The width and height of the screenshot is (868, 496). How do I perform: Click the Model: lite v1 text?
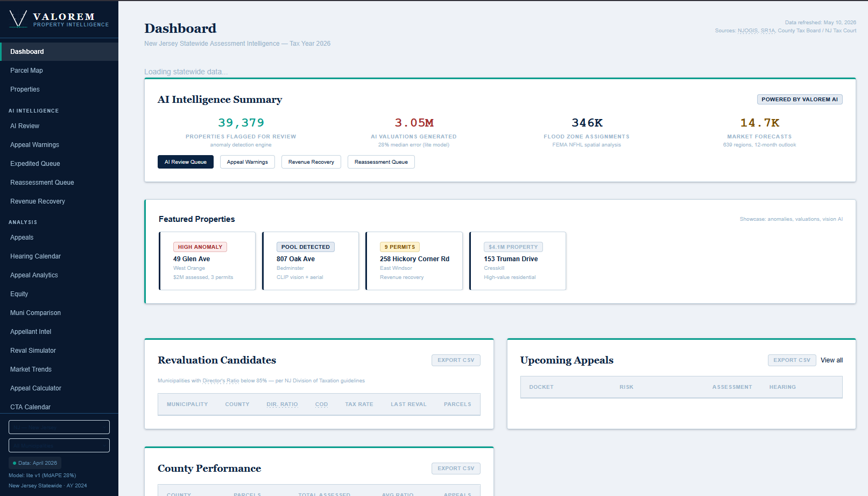(43, 476)
